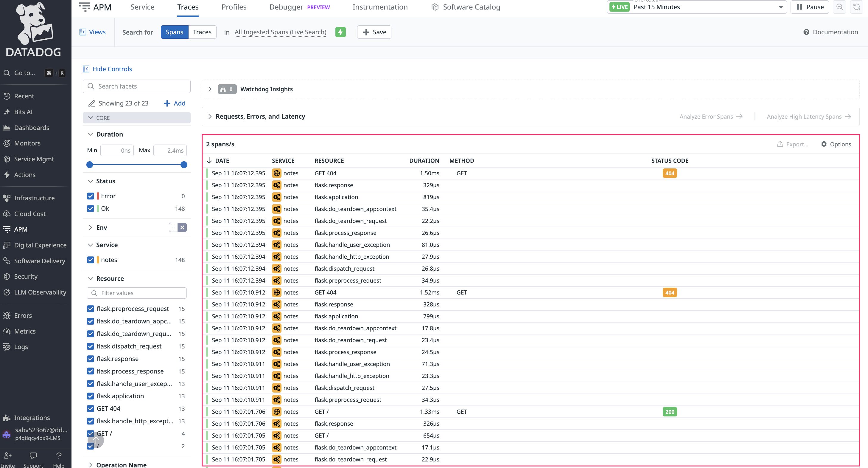
Task: Uncheck flask.application resource checkbox
Action: coord(90,396)
